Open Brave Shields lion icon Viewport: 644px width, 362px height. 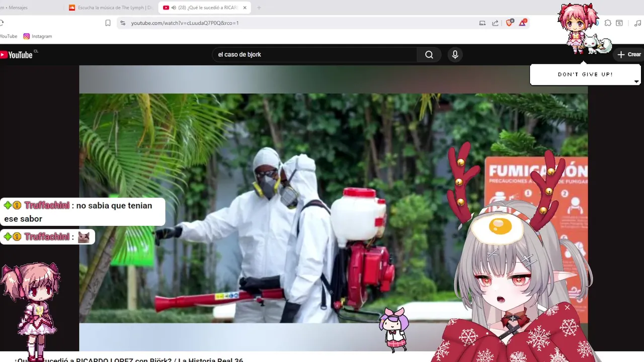(509, 23)
